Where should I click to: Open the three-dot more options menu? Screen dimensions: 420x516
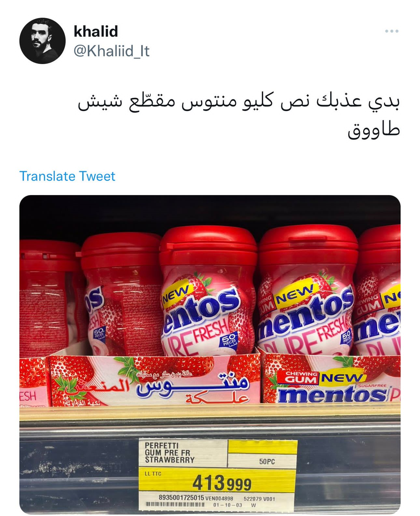[x=392, y=31]
